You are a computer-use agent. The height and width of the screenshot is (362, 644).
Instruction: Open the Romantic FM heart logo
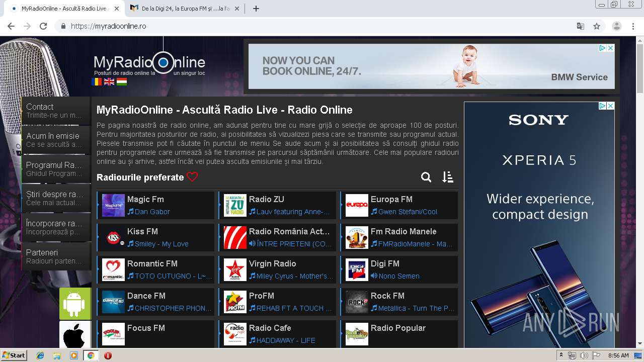113,270
